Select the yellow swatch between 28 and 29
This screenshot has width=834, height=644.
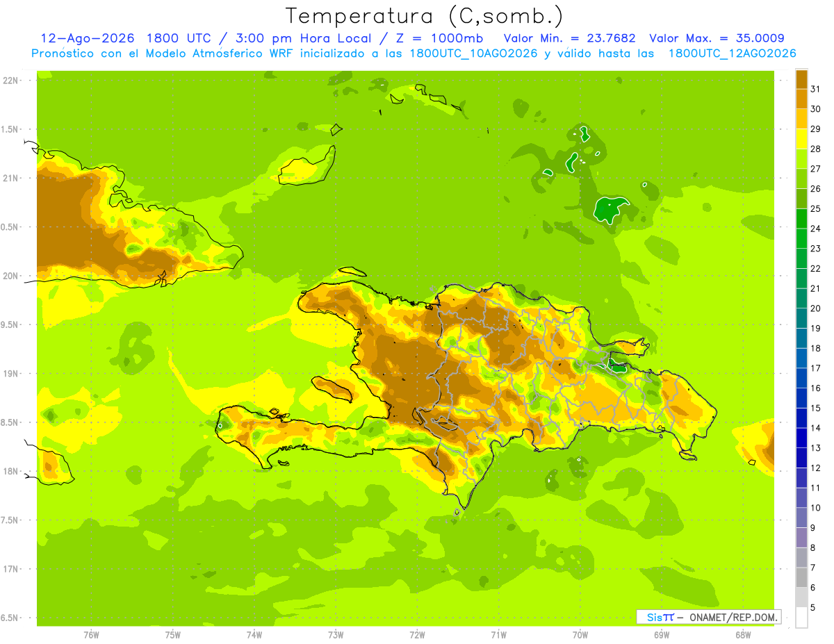click(801, 139)
